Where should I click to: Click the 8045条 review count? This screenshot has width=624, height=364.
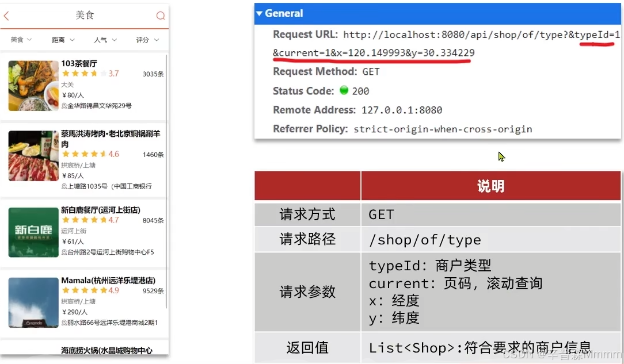[153, 221]
